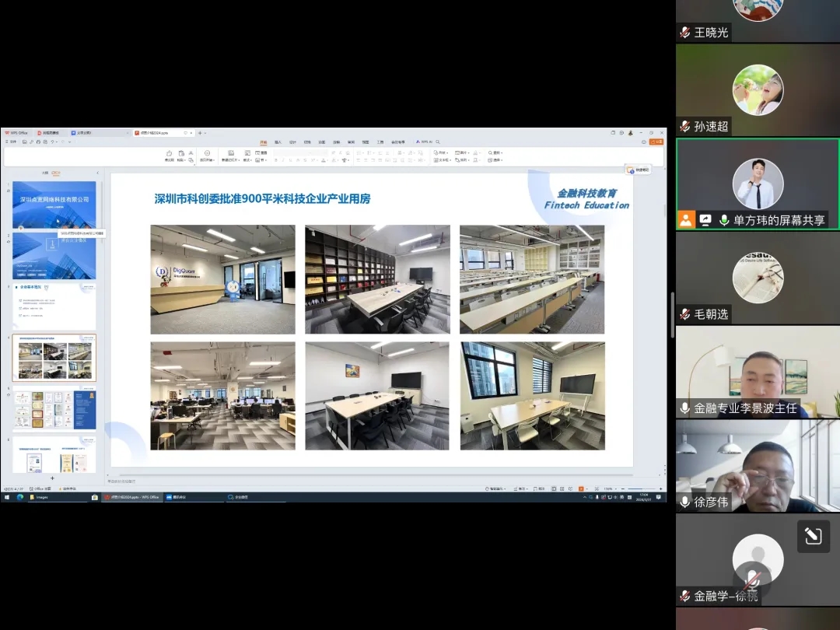Toggle muted microphone icon beside 王晓光
Viewport: 840px width, 630px height.
[684, 33]
